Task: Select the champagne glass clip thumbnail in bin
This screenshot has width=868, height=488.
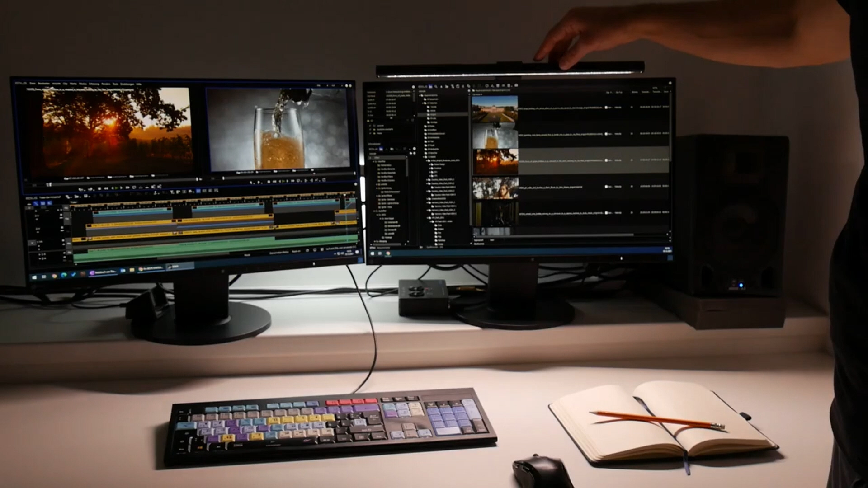Action: tap(495, 136)
